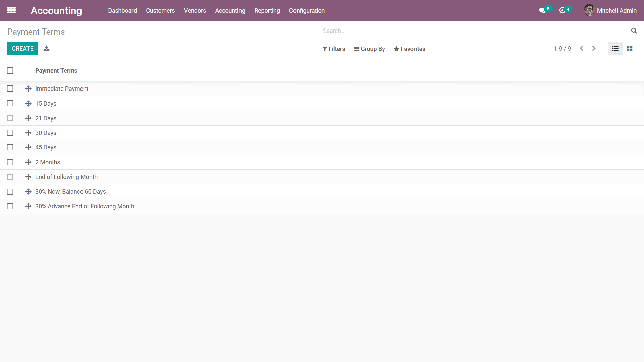This screenshot has height=362, width=644.
Task: Check the 30 Days row checkbox
Action: [10, 133]
